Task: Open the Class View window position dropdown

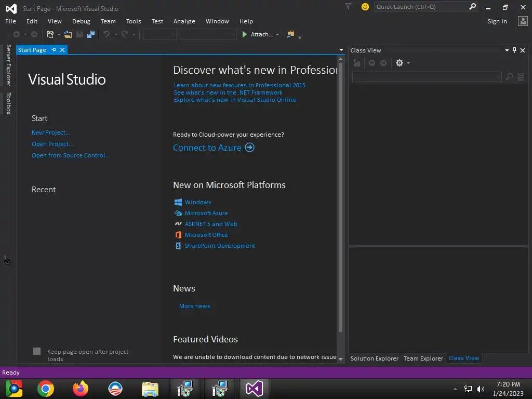Action: (x=507, y=50)
